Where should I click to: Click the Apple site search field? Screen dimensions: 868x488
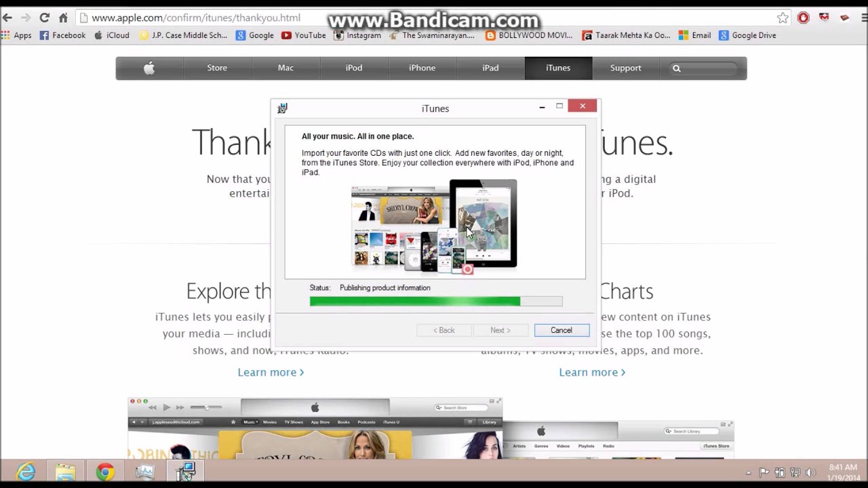click(x=703, y=68)
